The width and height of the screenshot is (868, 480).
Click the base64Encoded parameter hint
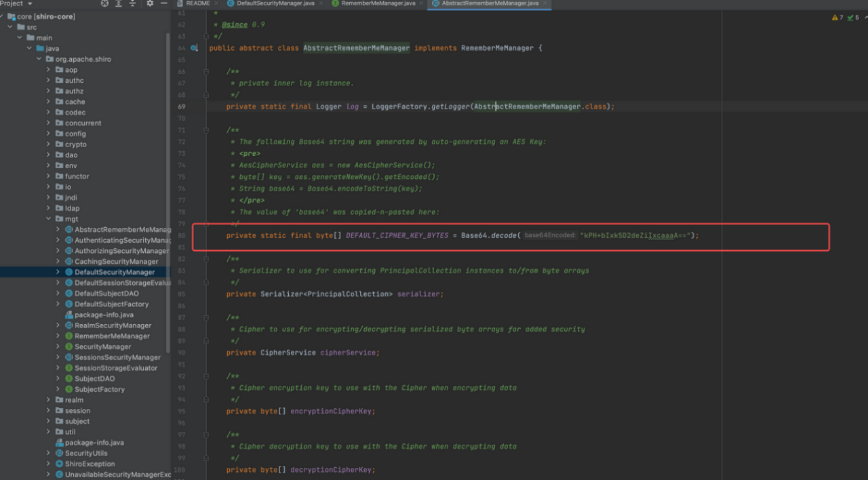tap(550, 235)
